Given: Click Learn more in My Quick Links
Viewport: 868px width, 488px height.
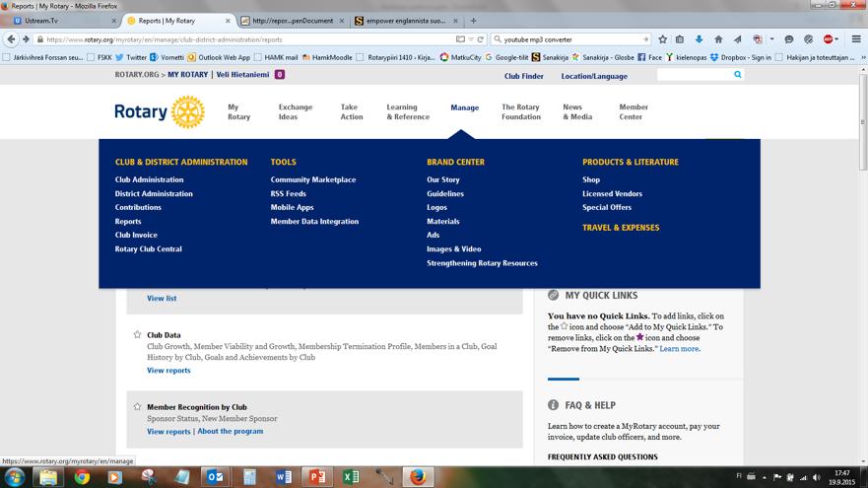Looking at the screenshot, I should click(679, 348).
